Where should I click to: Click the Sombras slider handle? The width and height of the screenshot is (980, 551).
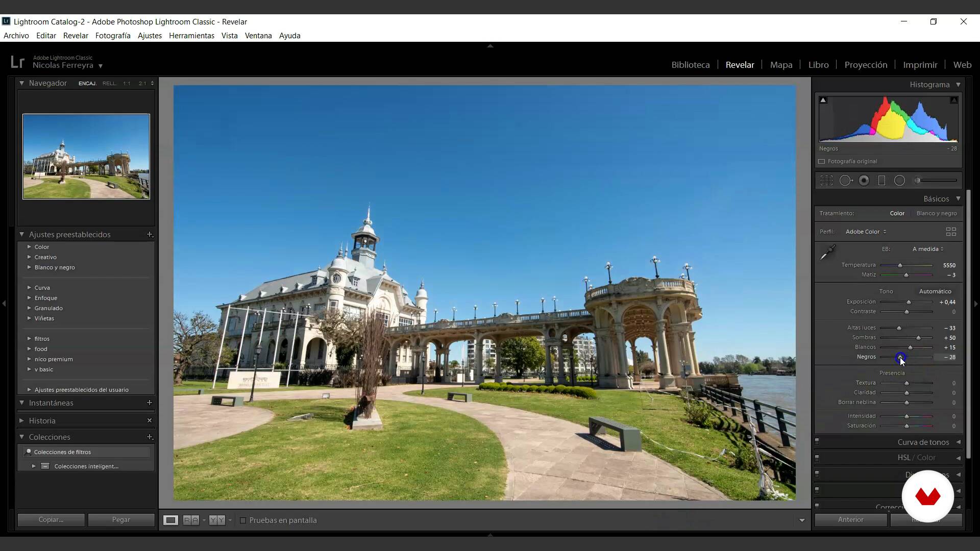(x=918, y=338)
